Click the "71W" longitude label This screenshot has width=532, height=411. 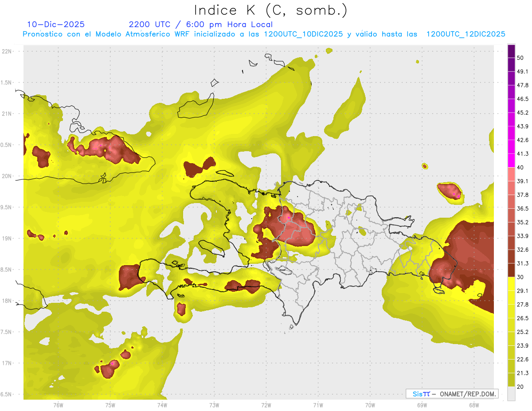click(x=318, y=405)
